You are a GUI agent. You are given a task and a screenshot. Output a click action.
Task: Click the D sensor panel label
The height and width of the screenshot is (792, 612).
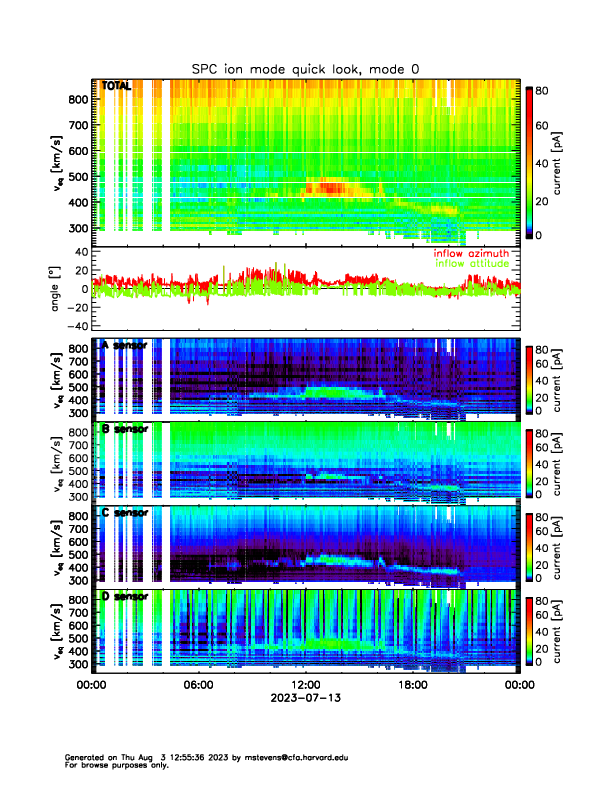click(x=124, y=596)
